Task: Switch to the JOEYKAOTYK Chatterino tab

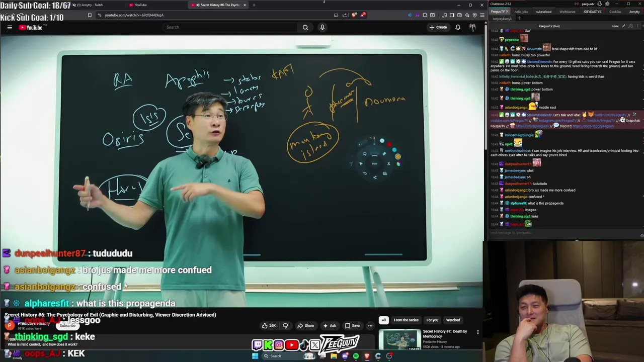Action: pyautogui.click(x=592, y=12)
